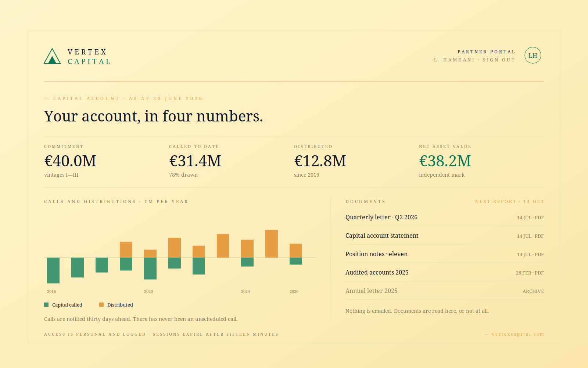Viewport: 588px width, 368px height.
Task: Click the 14 JUL · PDF tag for Quarterly letter
Action: 530,217
